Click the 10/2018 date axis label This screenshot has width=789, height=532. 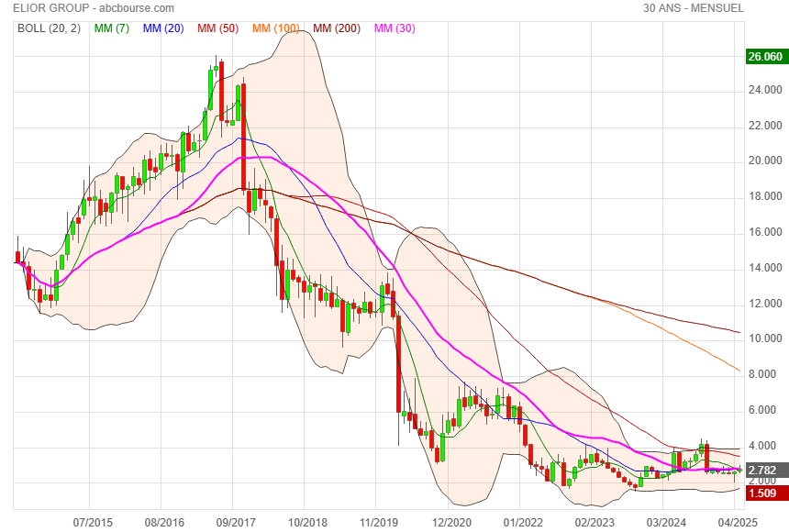[x=307, y=523]
